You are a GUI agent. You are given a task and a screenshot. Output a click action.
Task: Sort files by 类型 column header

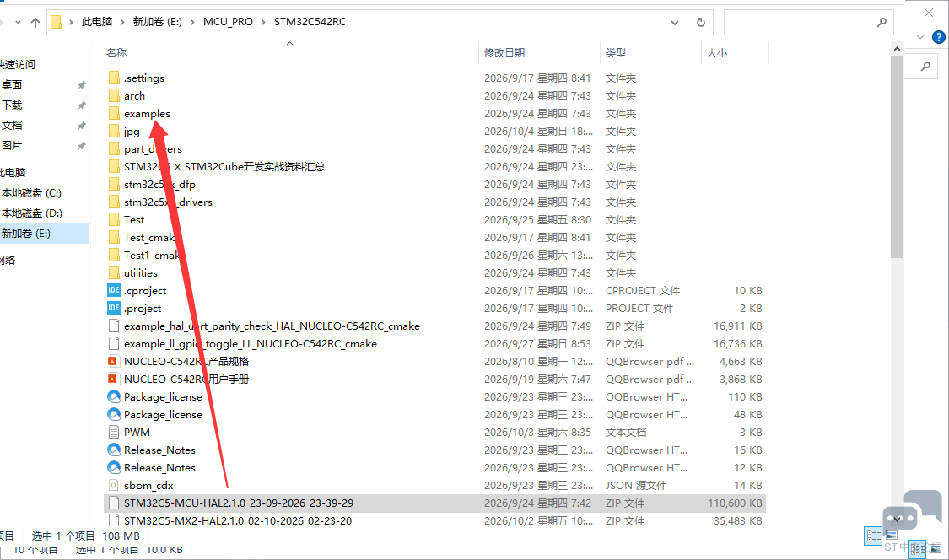[616, 52]
